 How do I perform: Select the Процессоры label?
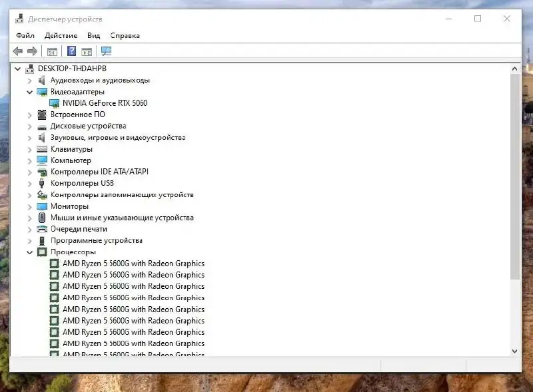(x=73, y=252)
